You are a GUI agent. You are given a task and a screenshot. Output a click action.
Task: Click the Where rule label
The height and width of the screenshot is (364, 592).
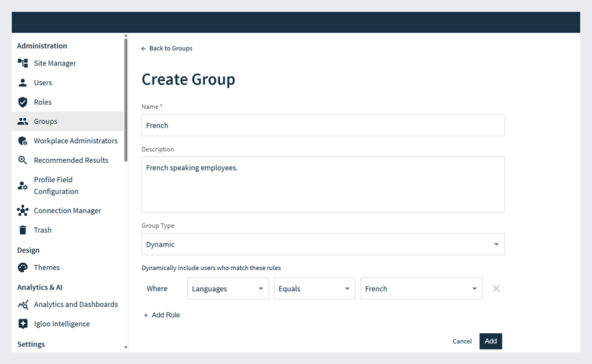tap(157, 288)
